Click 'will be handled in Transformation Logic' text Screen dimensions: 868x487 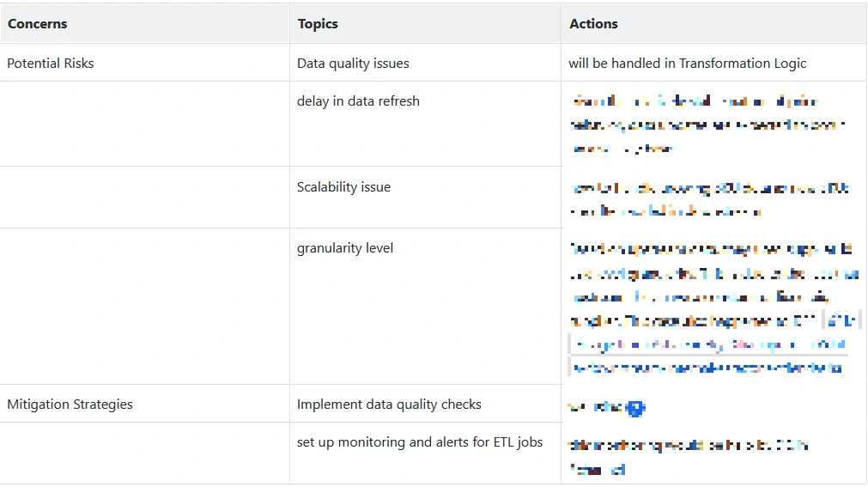(687, 63)
